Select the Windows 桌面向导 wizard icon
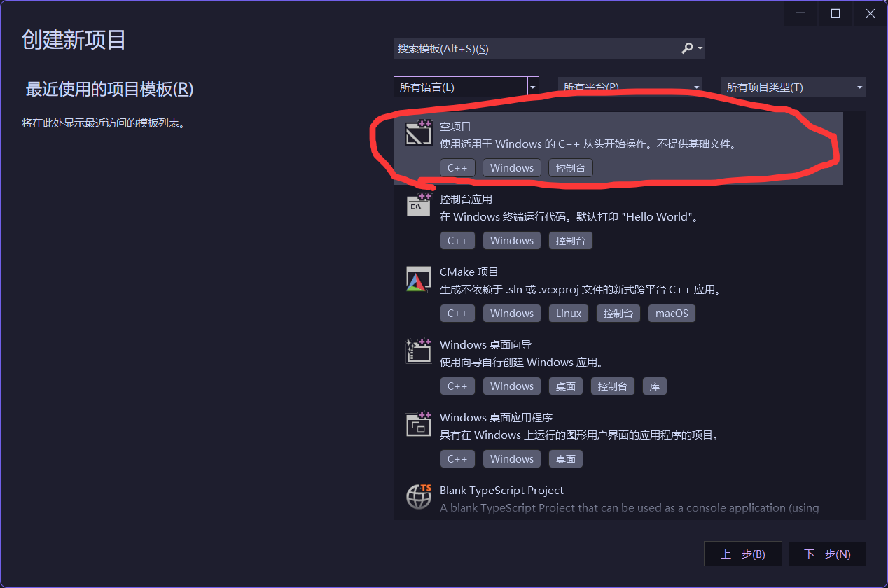Image resolution: width=888 pixels, height=588 pixels. (419, 351)
